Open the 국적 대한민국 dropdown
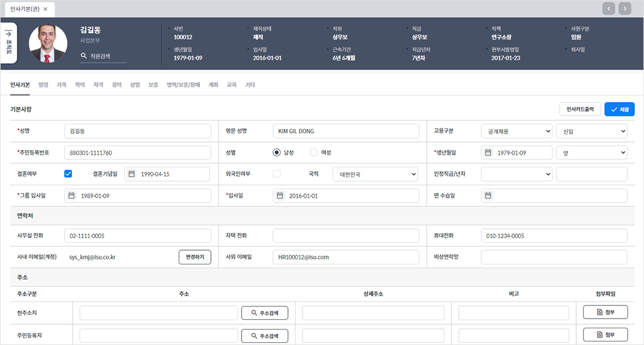This screenshot has height=345, width=644. (x=375, y=174)
